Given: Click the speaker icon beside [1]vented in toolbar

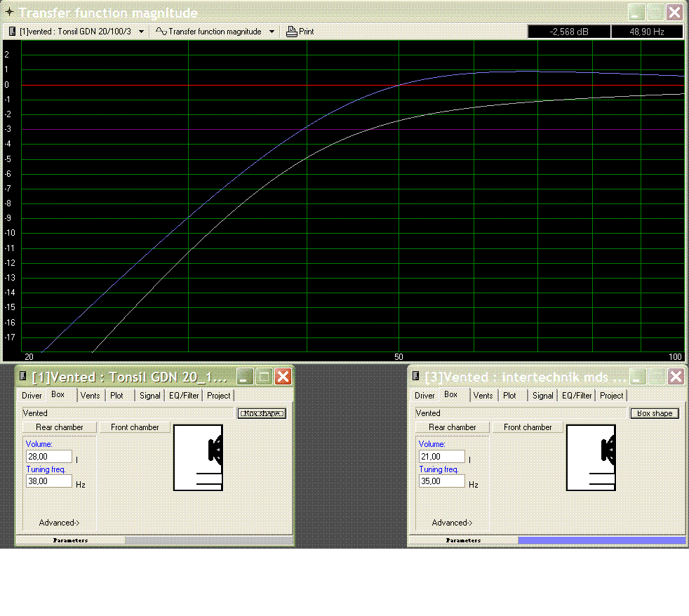Looking at the screenshot, I should pyautogui.click(x=13, y=32).
